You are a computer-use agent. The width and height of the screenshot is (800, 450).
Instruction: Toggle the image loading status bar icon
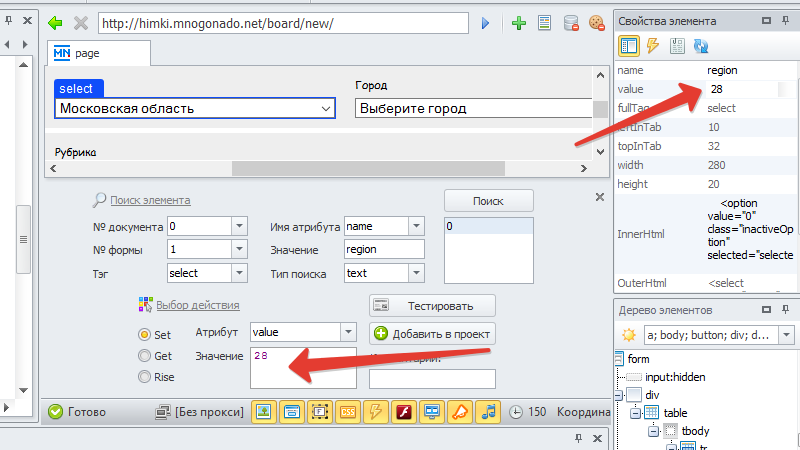click(264, 412)
